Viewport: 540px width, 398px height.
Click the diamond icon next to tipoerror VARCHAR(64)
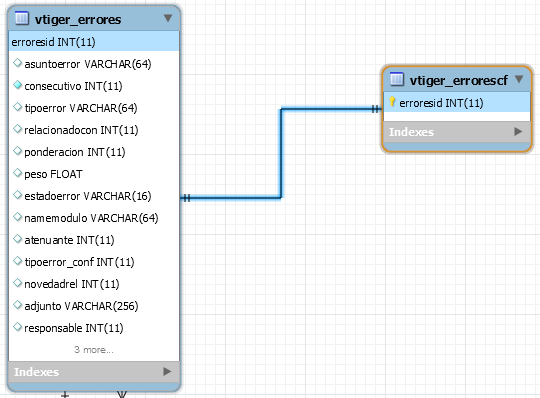(x=17, y=107)
